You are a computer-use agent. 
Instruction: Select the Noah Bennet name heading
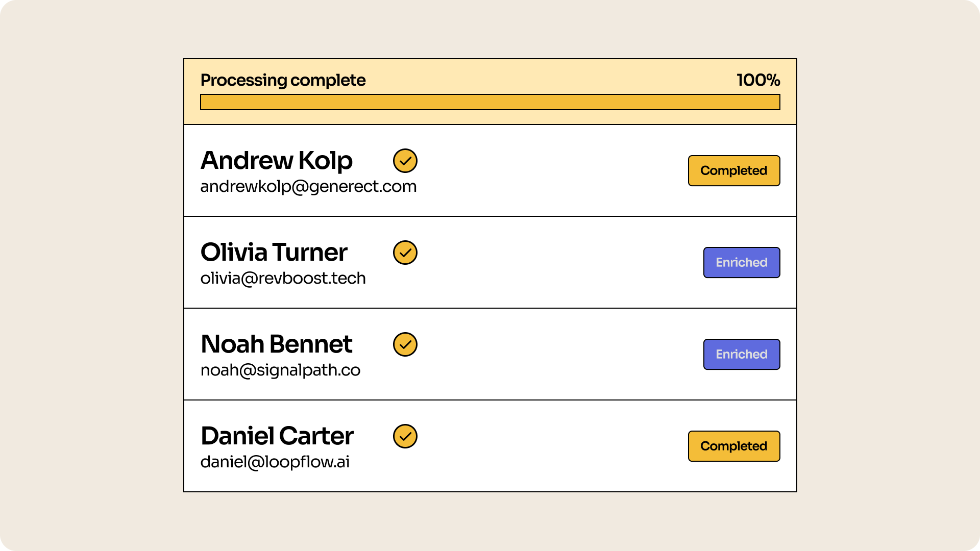tap(276, 344)
